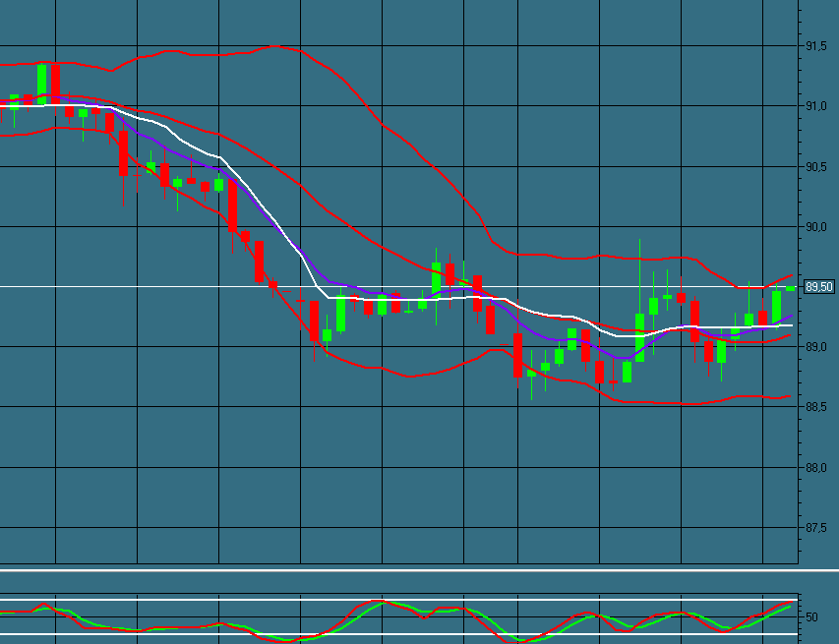Click the 87,5 price axis label
Screen dimensions: 839x644
click(x=816, y=527)
